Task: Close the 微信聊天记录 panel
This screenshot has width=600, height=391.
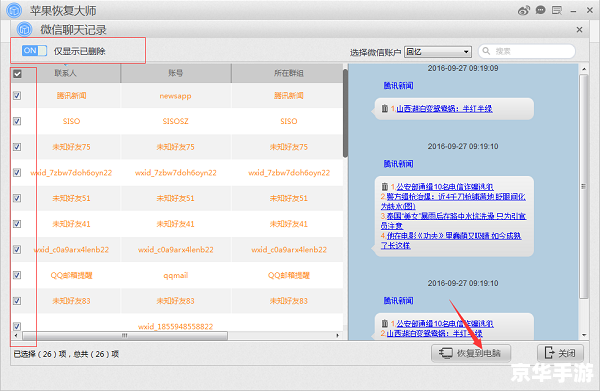Action: 579,29
